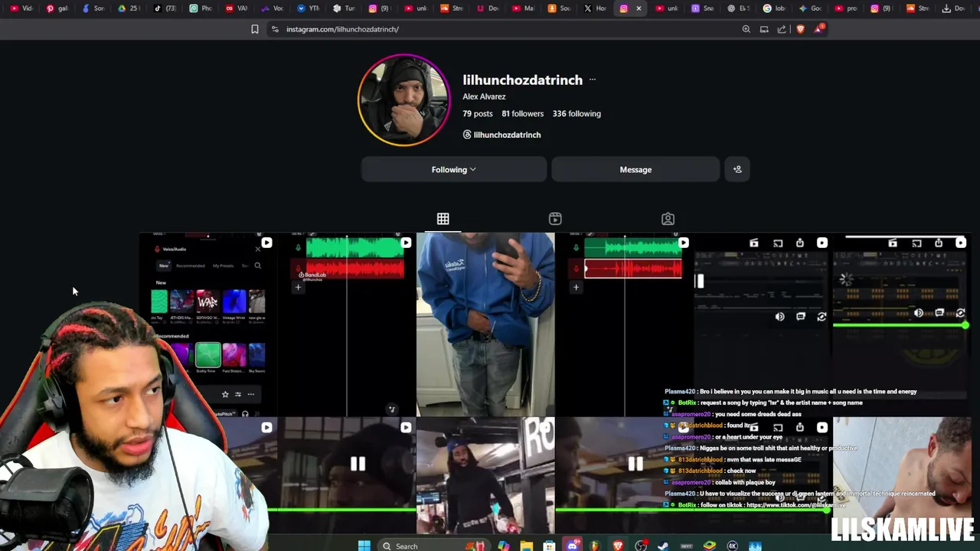Image resolution: width=980 pixels, height=551 pixels.
Task: View the profile picture story ring
Action: coord(403,99)
